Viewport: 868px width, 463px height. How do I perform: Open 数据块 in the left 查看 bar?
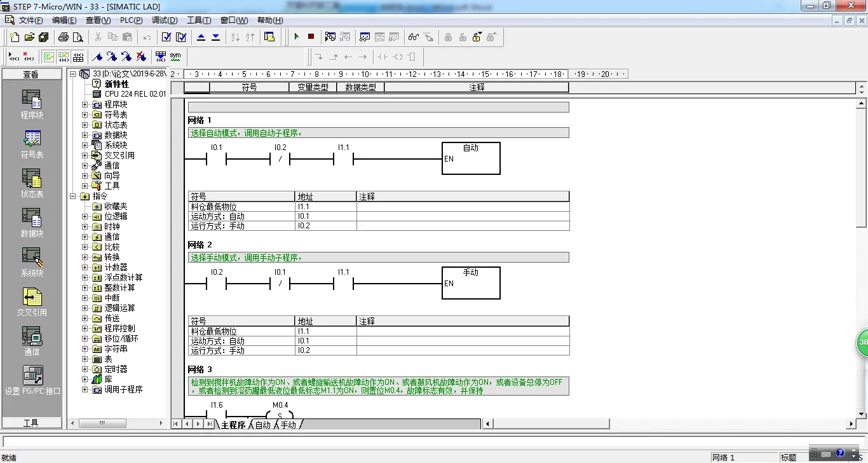tap(32, 223)
